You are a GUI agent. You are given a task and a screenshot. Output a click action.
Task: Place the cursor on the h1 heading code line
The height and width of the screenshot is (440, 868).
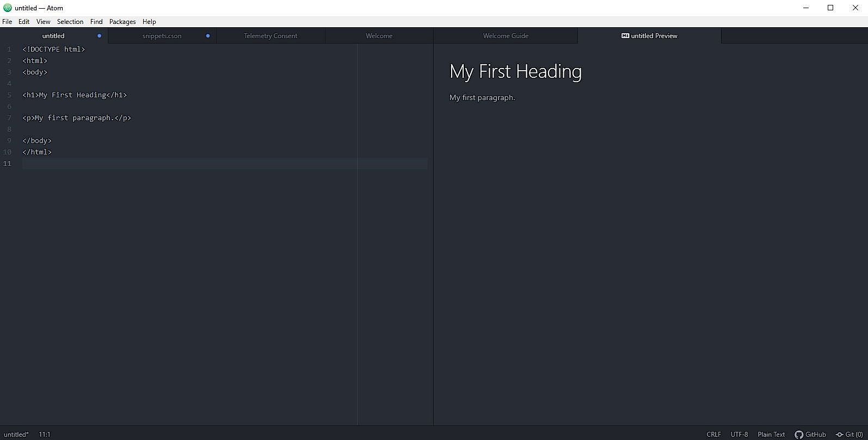point(75,95)
